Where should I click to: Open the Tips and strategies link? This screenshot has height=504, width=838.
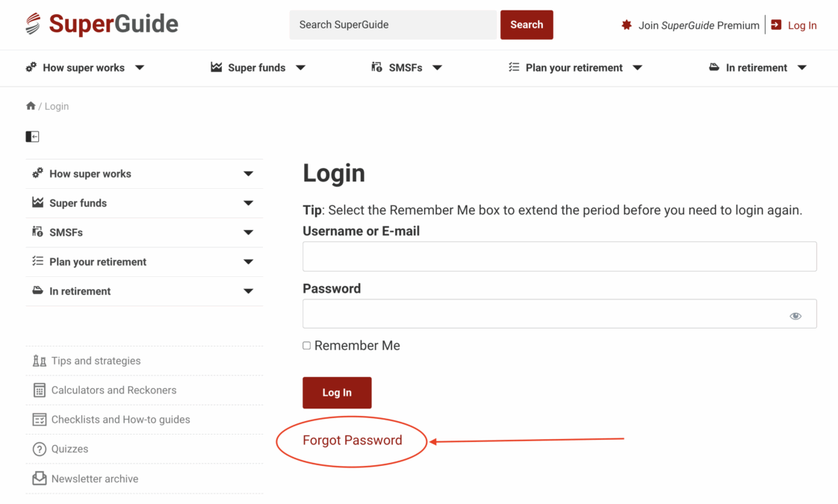[x=96, y=361]
